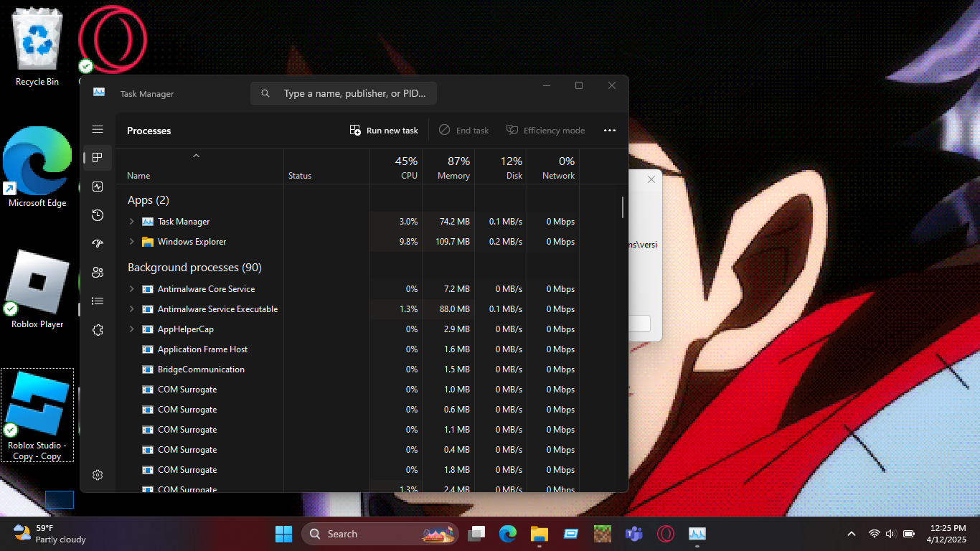Sort processes by the Name column
980x551 pixels.
click(199, 166)
